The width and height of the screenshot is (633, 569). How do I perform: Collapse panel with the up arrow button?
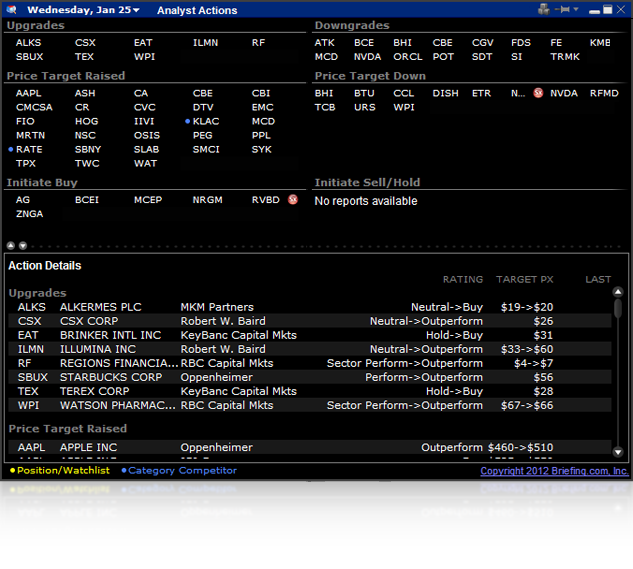[11, 246]
